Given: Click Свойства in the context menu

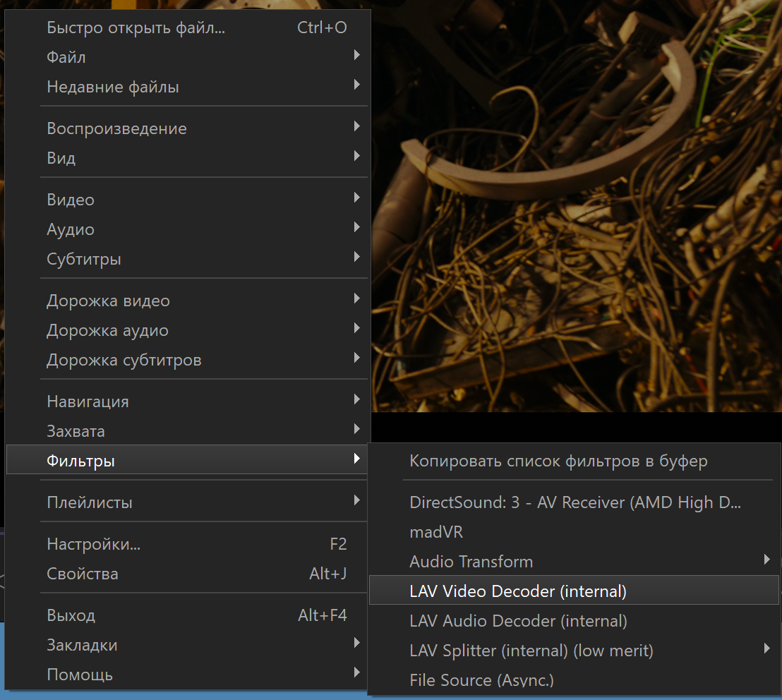Looking at the screenshot, I should click(83, 574).
